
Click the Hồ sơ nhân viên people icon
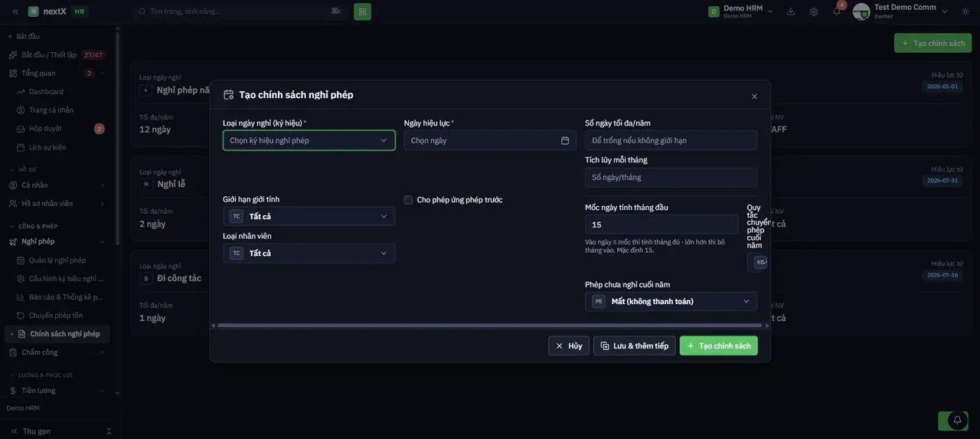13,204
